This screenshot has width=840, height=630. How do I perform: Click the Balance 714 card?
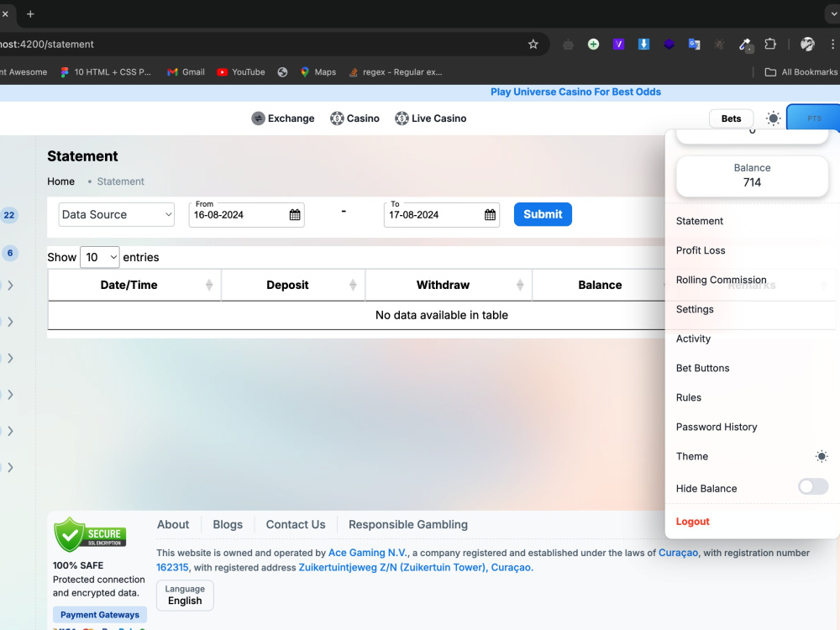point(752,176)
